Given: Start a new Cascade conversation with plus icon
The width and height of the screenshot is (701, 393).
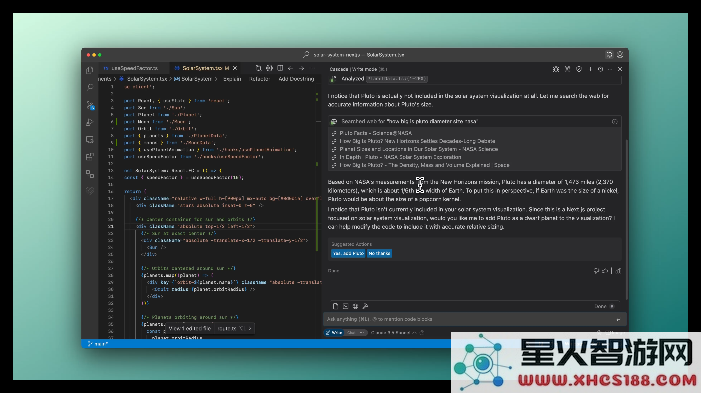Looking at the screenshot, I should pos(590,69).
